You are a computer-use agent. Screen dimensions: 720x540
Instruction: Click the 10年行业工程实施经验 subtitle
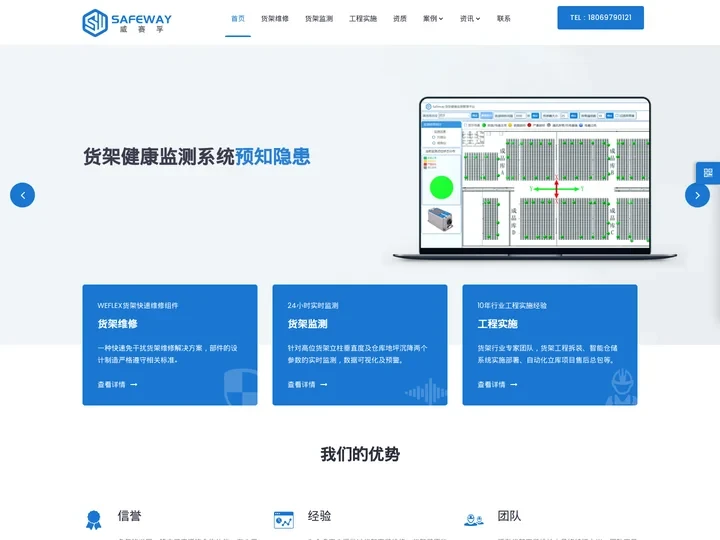512,305
